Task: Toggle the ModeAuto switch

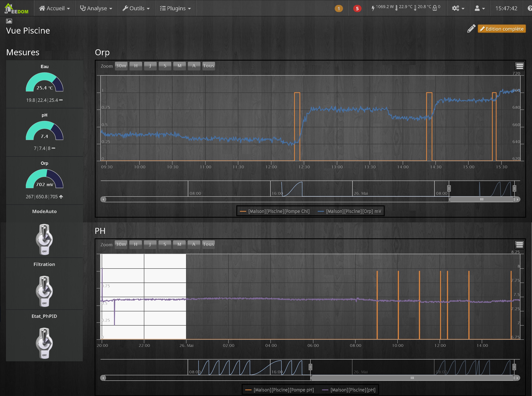Action: coord(44,239)
